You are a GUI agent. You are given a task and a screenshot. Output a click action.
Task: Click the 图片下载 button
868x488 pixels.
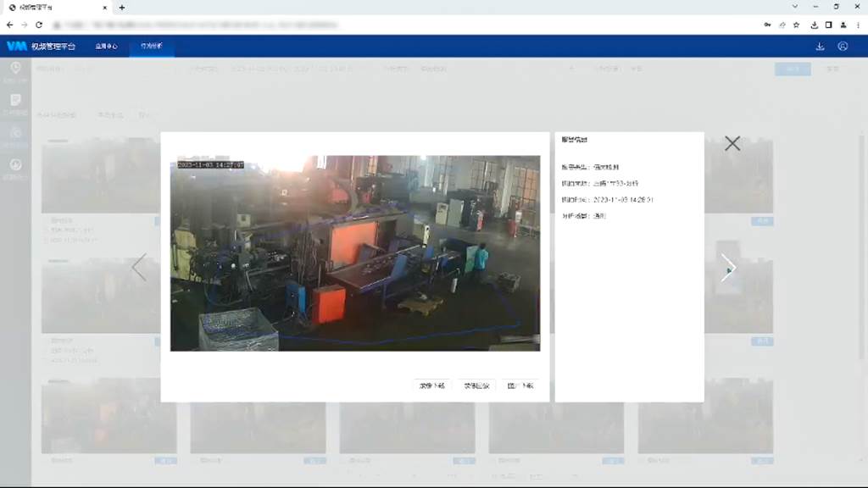click(x=520, y=385)
